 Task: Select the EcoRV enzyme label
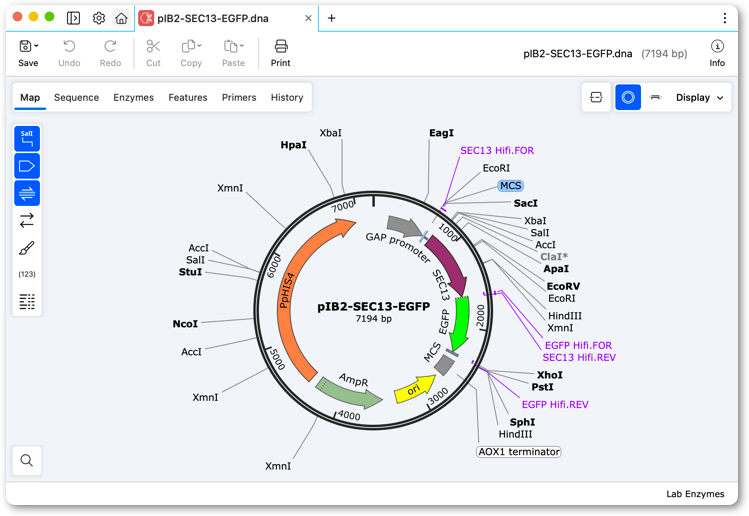click(x=563, y=286)
